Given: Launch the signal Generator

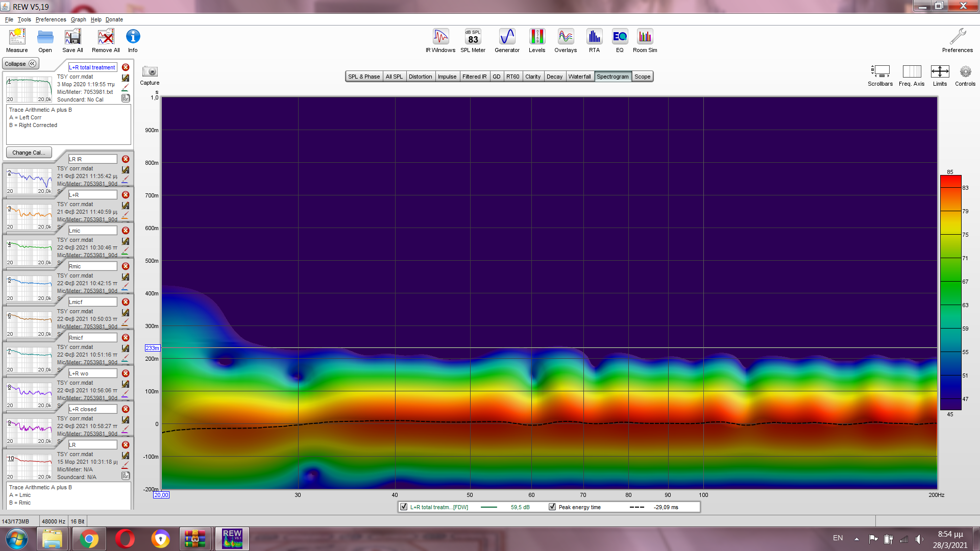Looking at the screenshot, I should pyautogui.click(x=507, y=40).
